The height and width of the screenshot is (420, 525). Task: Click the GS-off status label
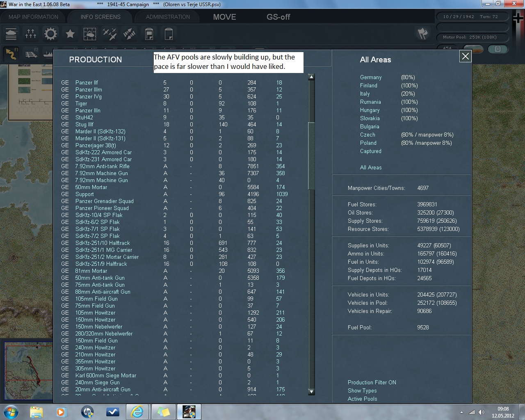tap(278, 17)
